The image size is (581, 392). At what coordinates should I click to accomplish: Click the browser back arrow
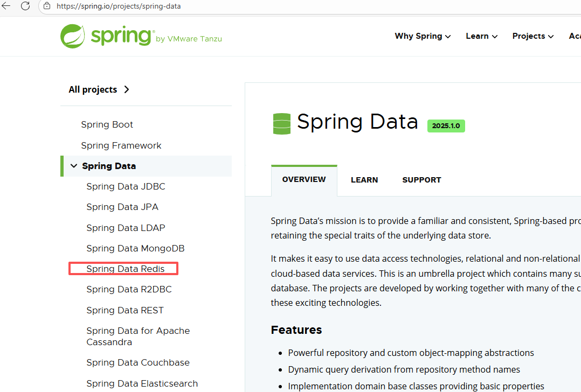pos(6,6)
